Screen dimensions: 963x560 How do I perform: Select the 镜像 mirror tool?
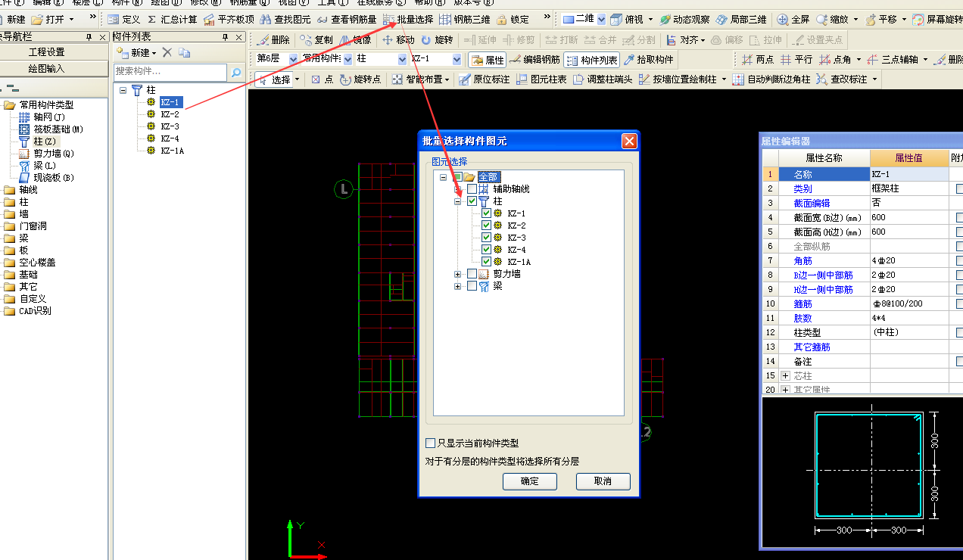(x=356, y=39)
